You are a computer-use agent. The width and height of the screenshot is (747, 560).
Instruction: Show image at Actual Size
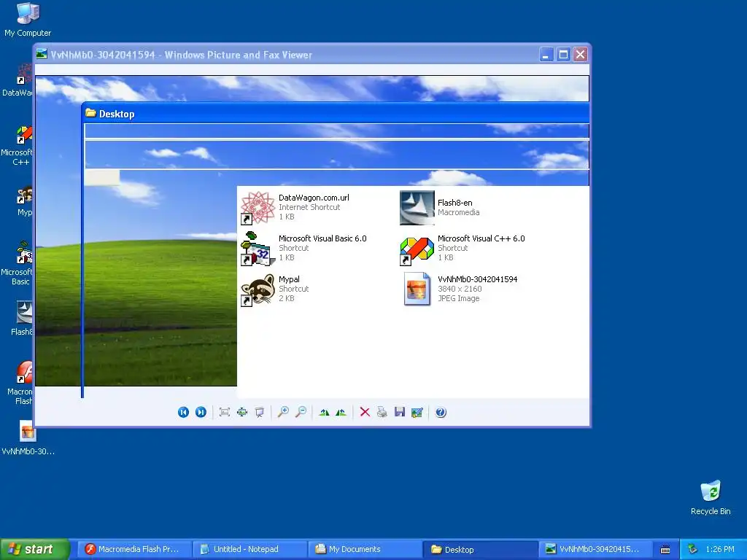242,413
